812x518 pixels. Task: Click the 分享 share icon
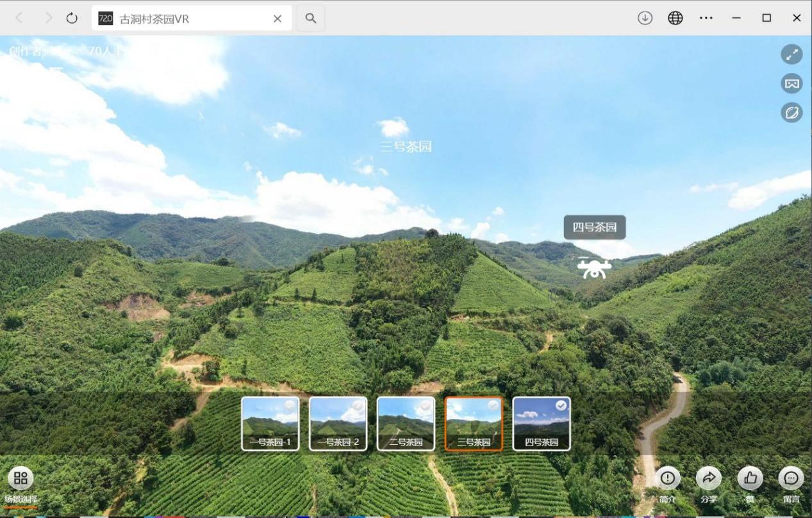coord(708,478)
